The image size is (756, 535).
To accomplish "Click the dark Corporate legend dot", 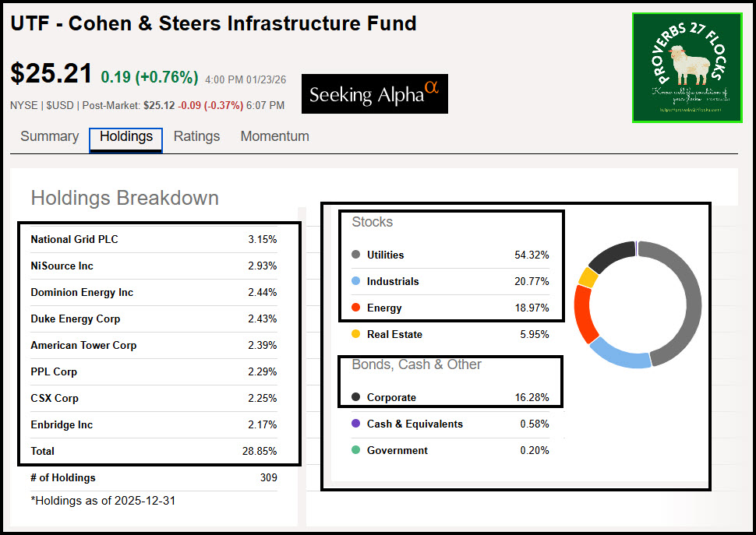I will click(355, 397).
